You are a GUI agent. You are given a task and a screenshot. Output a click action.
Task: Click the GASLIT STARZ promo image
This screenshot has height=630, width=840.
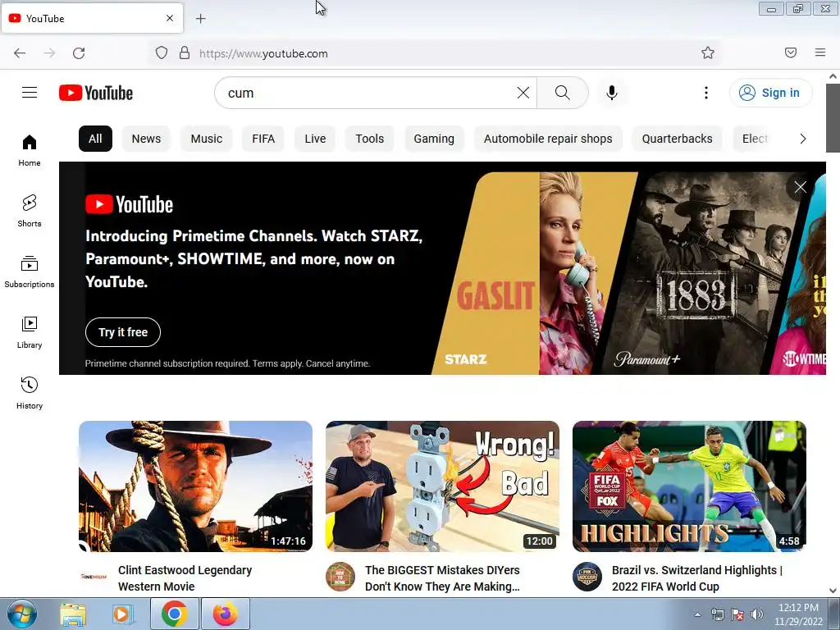click(x=536, y=273)
